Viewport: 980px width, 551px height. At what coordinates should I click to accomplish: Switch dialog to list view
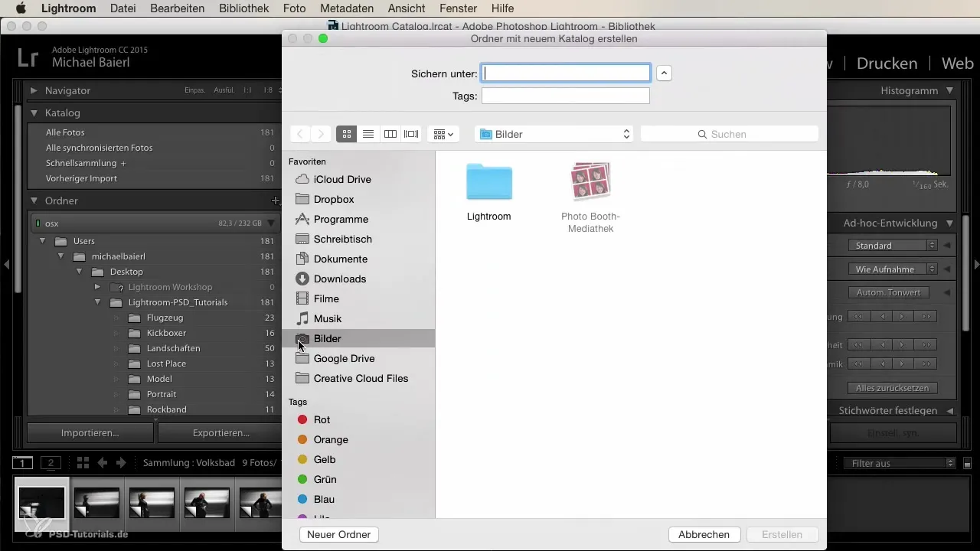tap(368, 134)
